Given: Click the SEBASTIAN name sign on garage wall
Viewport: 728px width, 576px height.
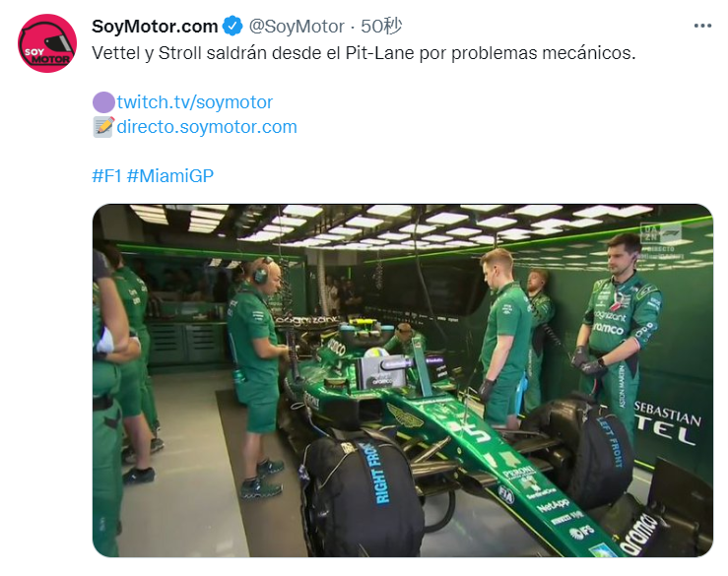Looking at the screenshot, I should coord(668,414).
